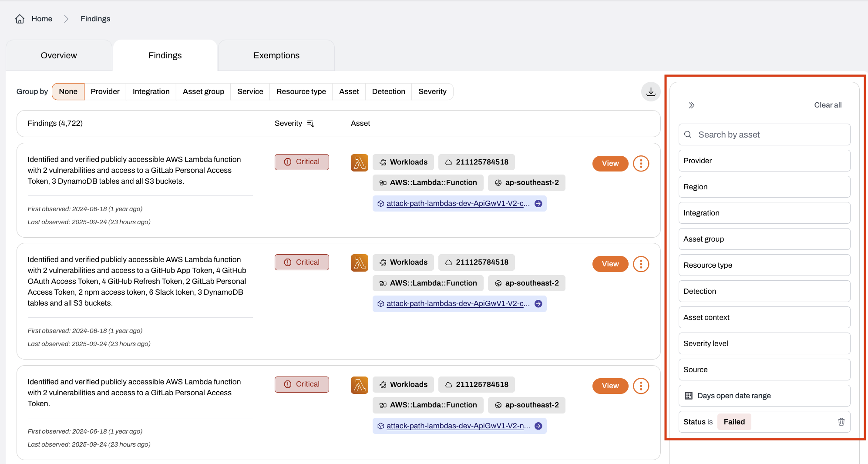The image size is (868, 464).
Task: Click Critical badge on GitHub App Token finding
Action: point(302,262)
